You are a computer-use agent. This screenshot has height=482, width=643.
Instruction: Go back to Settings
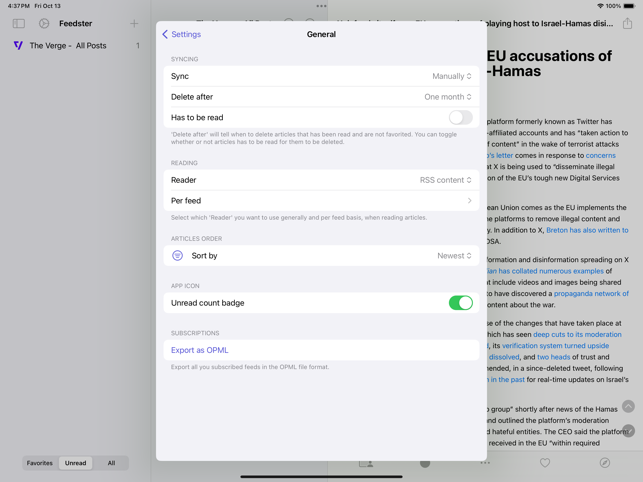tap(181, 34)
